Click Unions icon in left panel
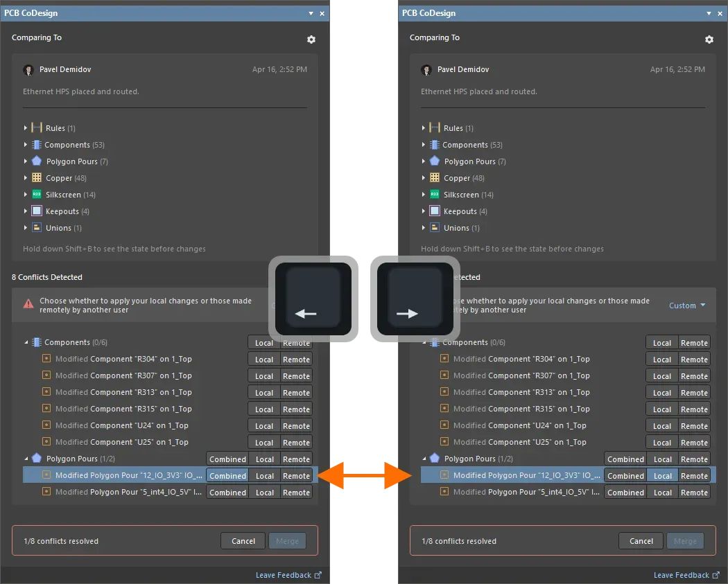Screen dimensions: 728x584 (37, 227)
